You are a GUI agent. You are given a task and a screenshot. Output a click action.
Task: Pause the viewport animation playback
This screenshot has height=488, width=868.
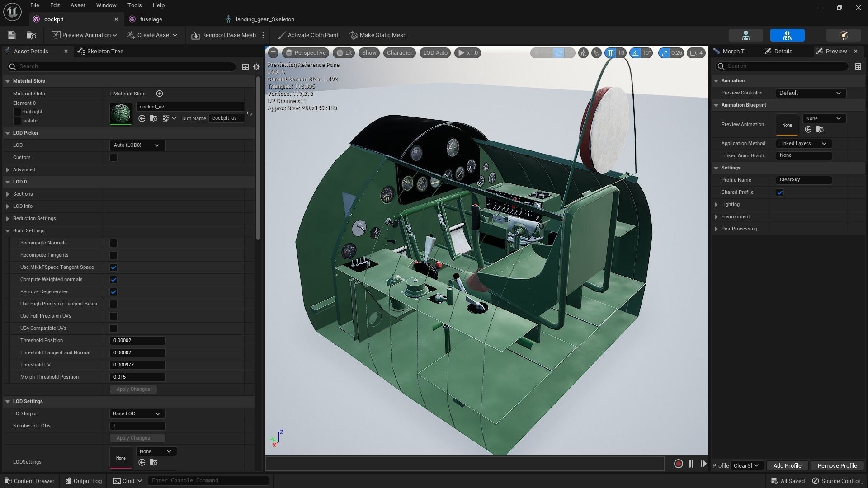[x=691, y=464]
